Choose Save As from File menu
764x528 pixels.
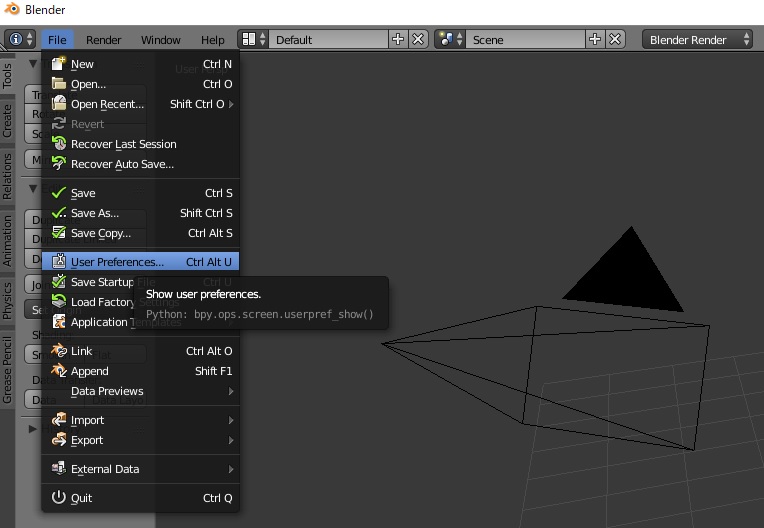point(140,213)
